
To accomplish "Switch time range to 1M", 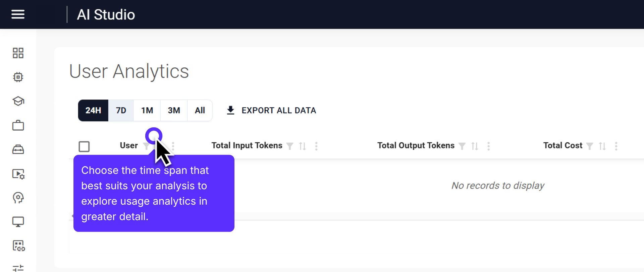I will click(x=147, y=111).
